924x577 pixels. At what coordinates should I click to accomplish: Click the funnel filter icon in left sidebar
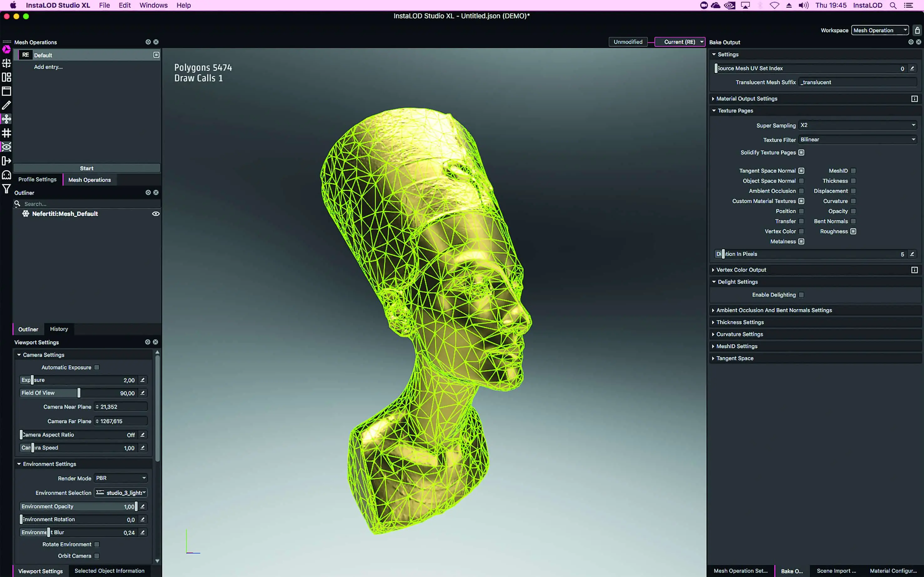[x=7, y=189]
